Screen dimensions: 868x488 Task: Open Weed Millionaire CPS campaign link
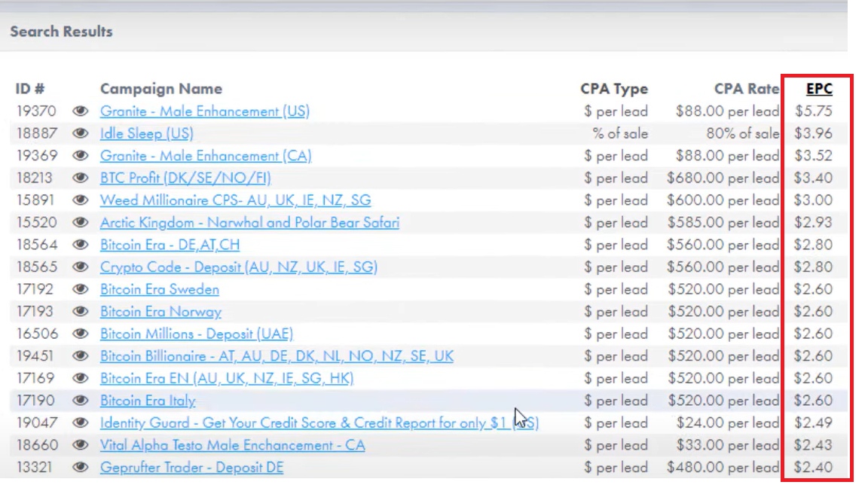[235, 200]
